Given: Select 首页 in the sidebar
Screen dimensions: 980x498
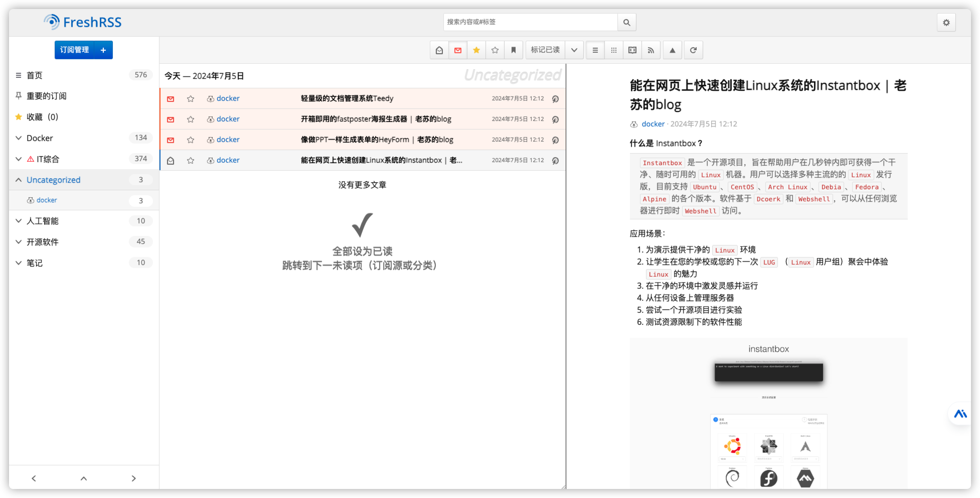Looking at the screenshot, I should coord(34,75).
